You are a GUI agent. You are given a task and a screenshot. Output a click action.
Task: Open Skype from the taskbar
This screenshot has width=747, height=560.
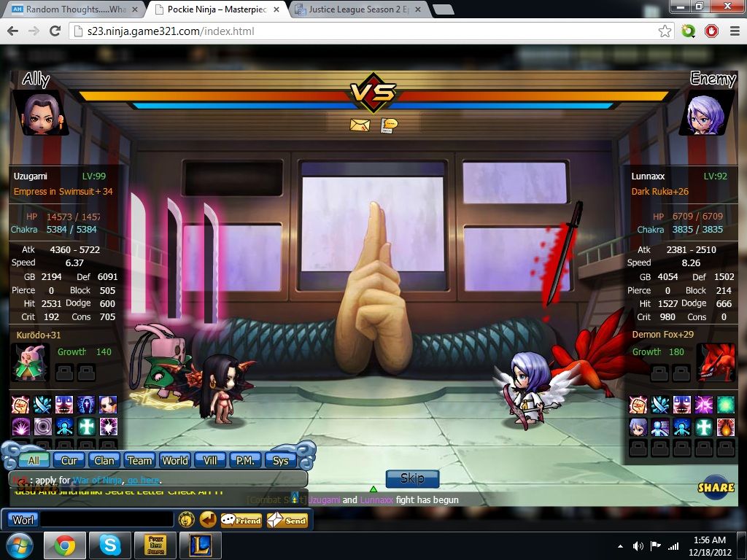tap(109, 545)
